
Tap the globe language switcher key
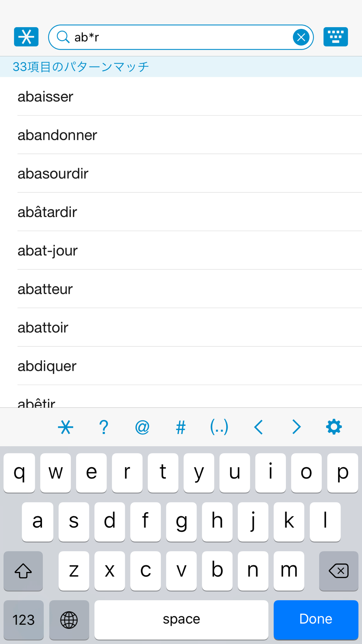(69, 620)
